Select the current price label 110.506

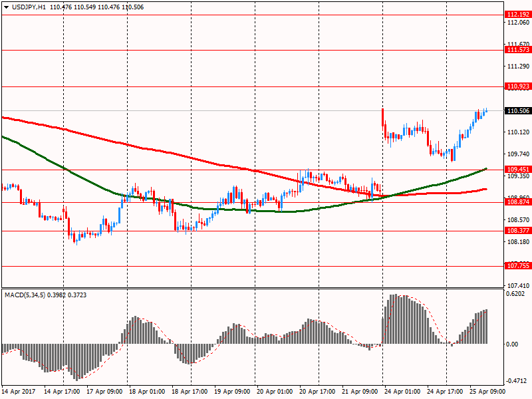(x=518, y=111)
